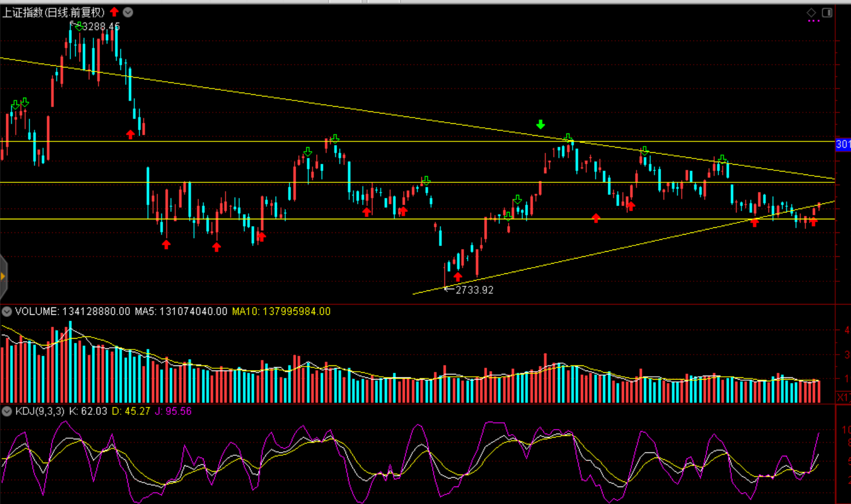Click the 2733.92 low price marker
Image resolution: width=851 pixels, height=504 pixels.
(474, 290)
